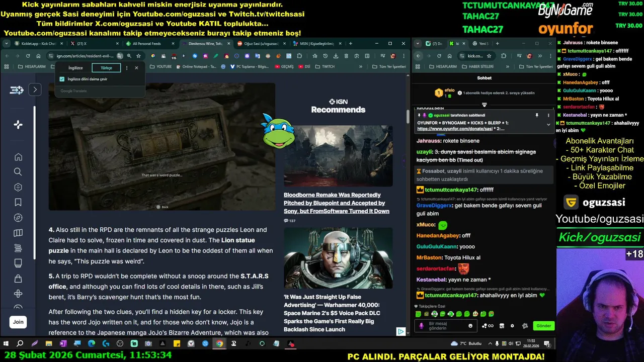Open IGN maps icon in sidebar
Image resolution: width=644 pixels, height=362 pixels.
(18, 233)
